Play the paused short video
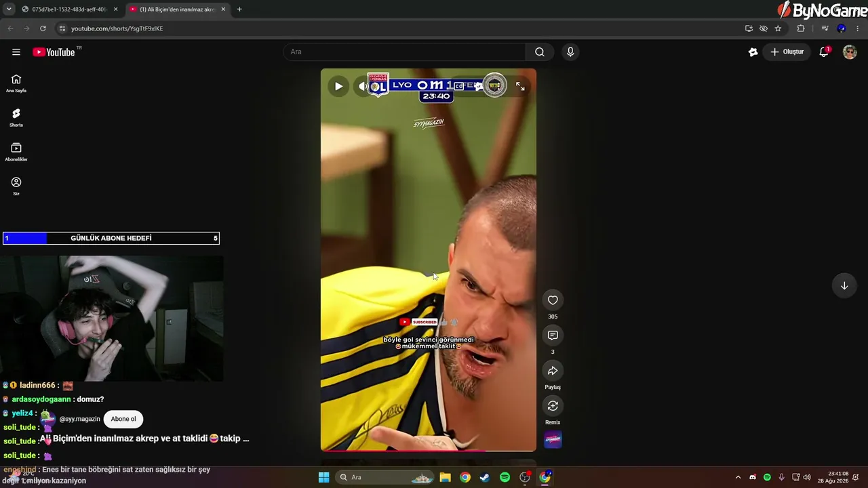The image size is (868, 488). pos(338,86)
